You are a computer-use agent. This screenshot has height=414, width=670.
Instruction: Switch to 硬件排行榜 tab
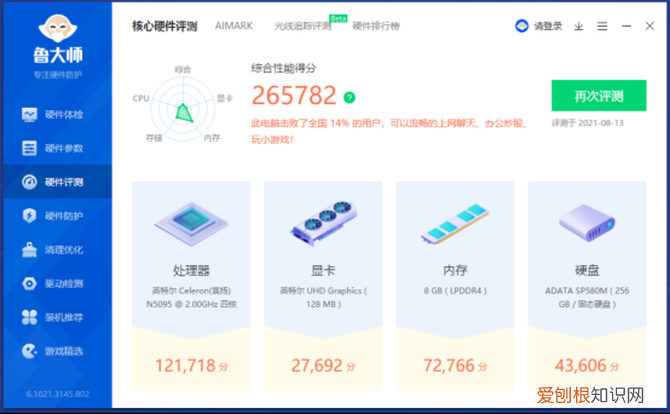point(376,26)
